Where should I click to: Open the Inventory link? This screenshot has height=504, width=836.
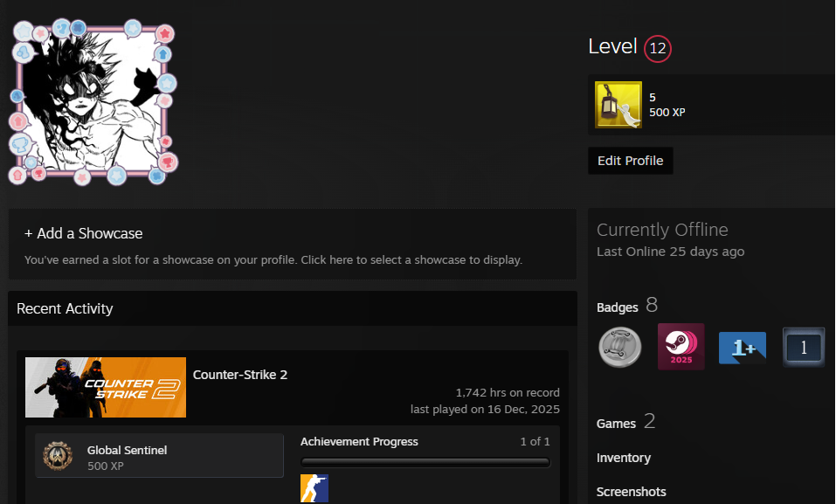623,458
